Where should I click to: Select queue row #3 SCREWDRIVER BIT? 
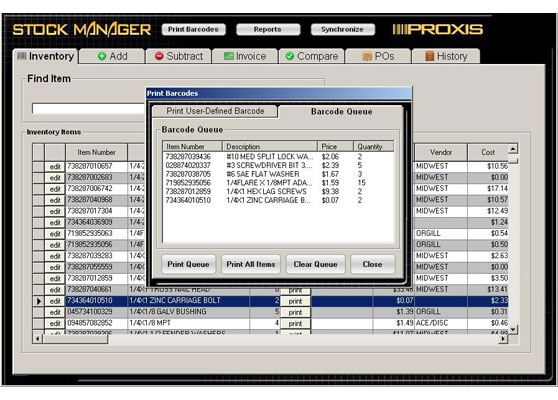point(278,165)
